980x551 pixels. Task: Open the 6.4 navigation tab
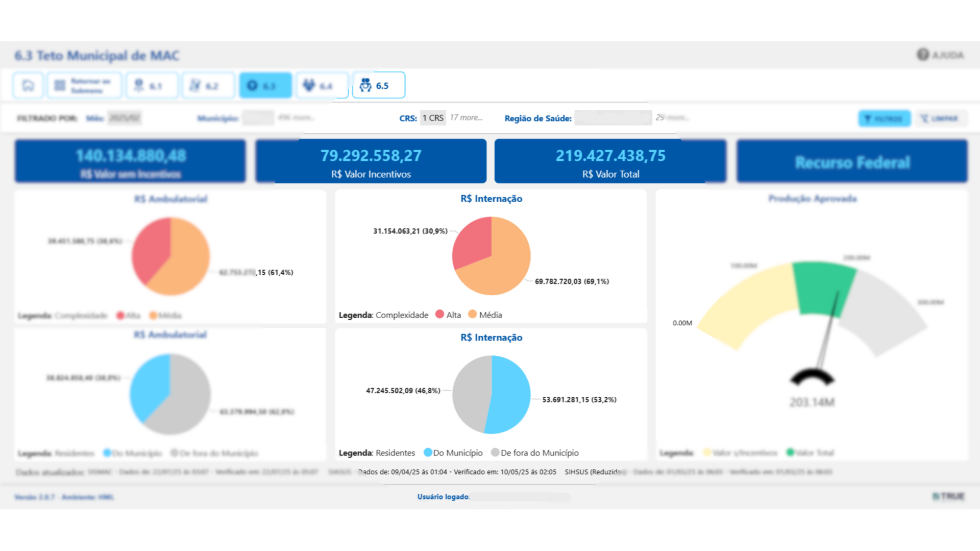[x=322, y=85]
